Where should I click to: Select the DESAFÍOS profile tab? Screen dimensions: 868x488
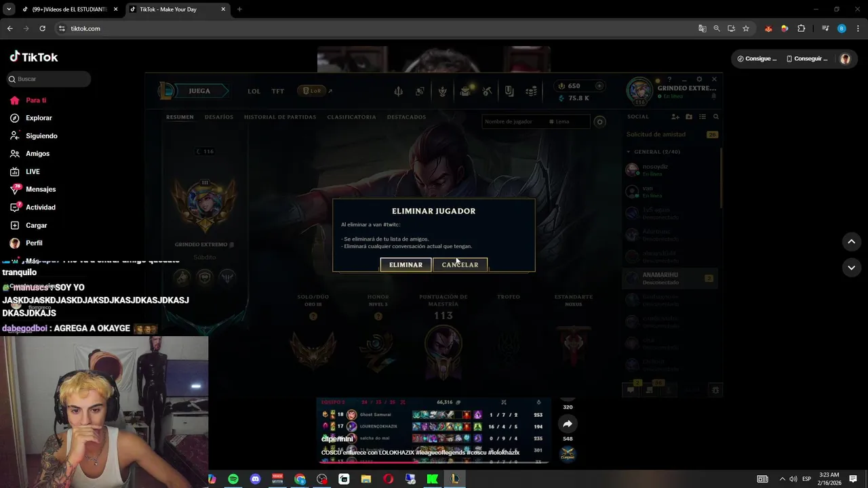click(x=219, y=117)
